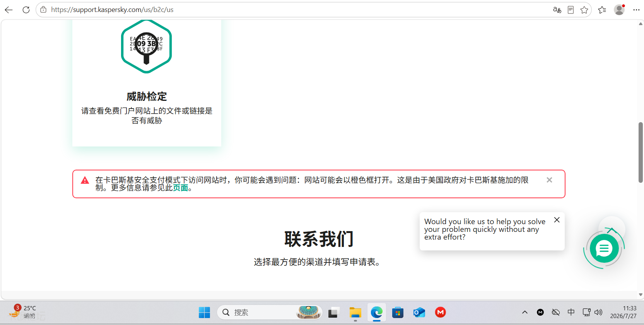The height and width of the screenshot is (325, 644).
Task: Refresh the Kaspersky support page
Action: tap(26, 10)
